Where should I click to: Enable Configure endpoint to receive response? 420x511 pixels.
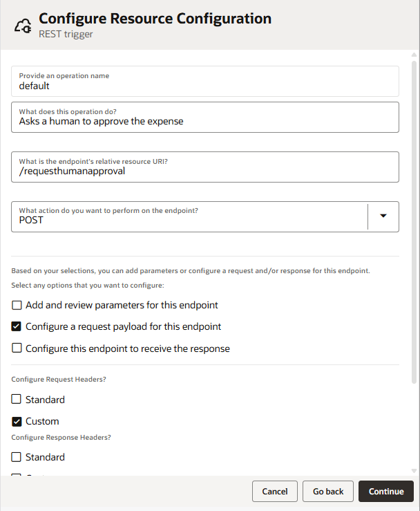17,349
